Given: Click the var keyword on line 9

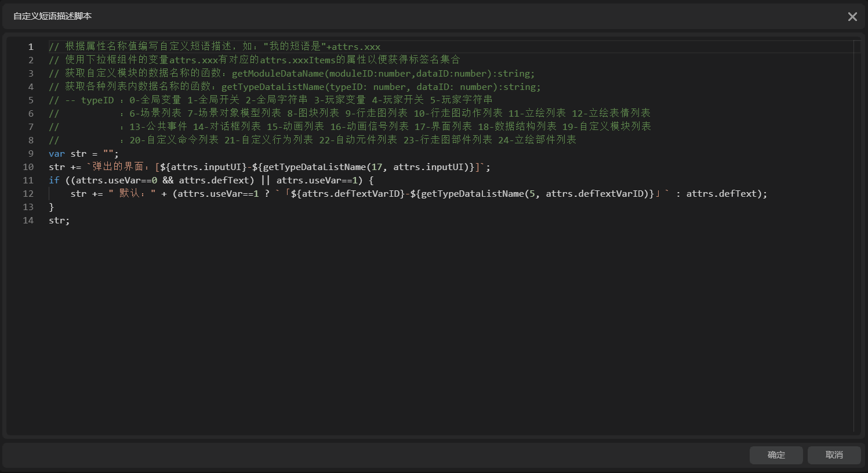Looking at the screenshot, I should [x=57, y=153].
